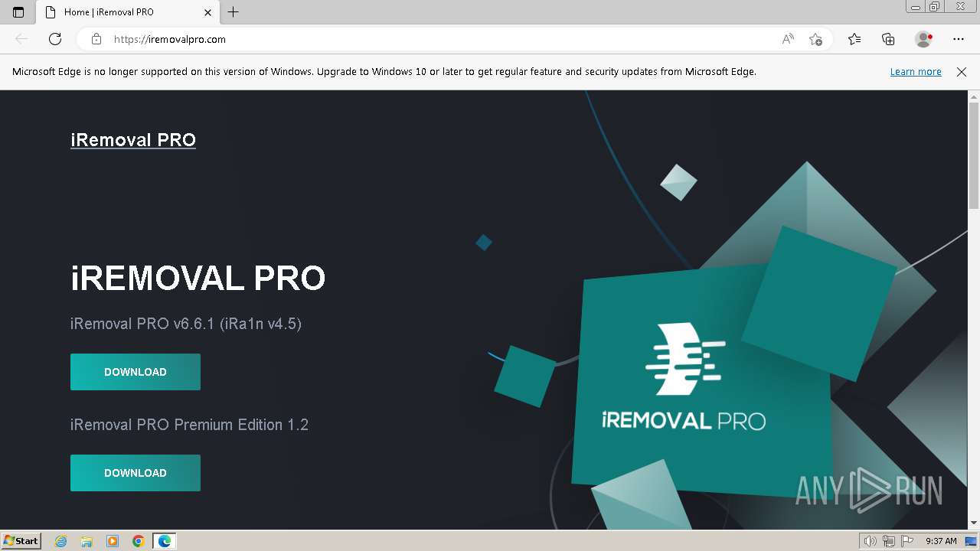This screenshot has height=551, width=980.
Task: Follow the Learn more link
Action: [x=916, y=71]
